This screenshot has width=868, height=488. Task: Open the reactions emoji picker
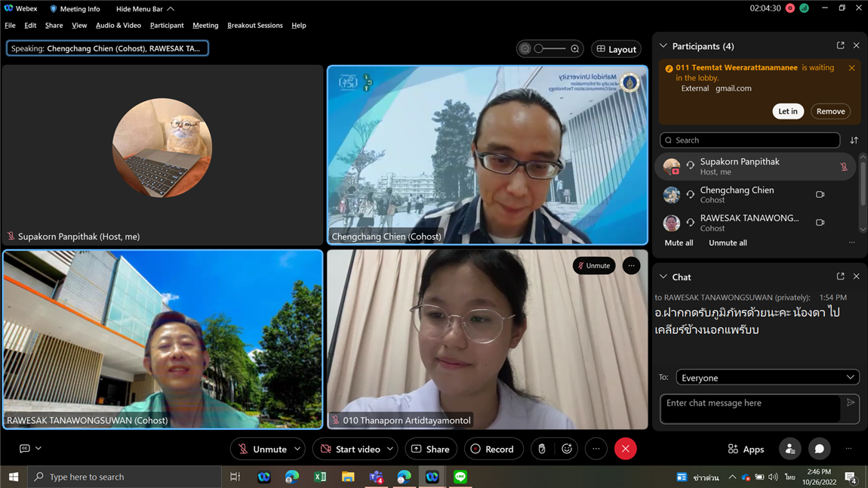tap(567, 449)
